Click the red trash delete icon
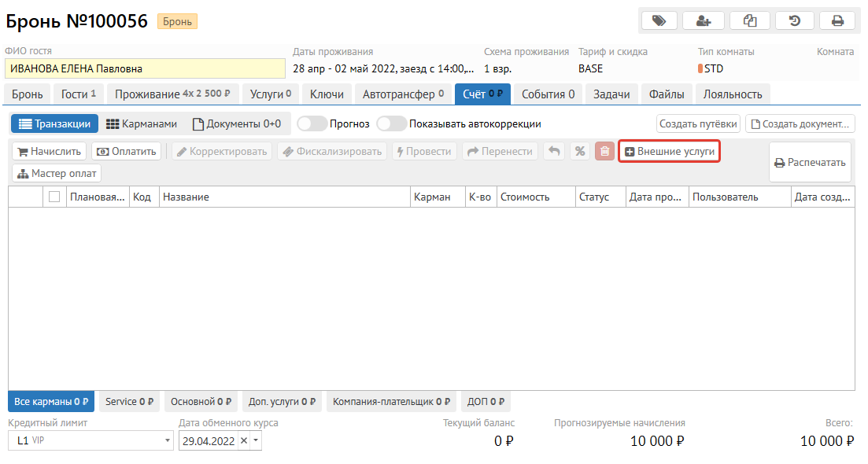Image resolution: width=868 pixels, height=464 pixels. (x=604, y=151)
